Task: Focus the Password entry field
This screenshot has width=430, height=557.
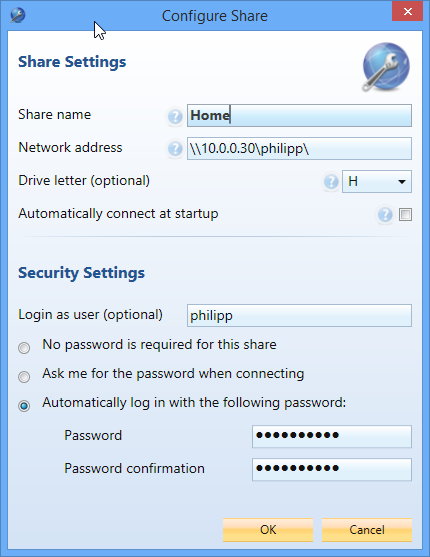Action: [x=332, y=436]
